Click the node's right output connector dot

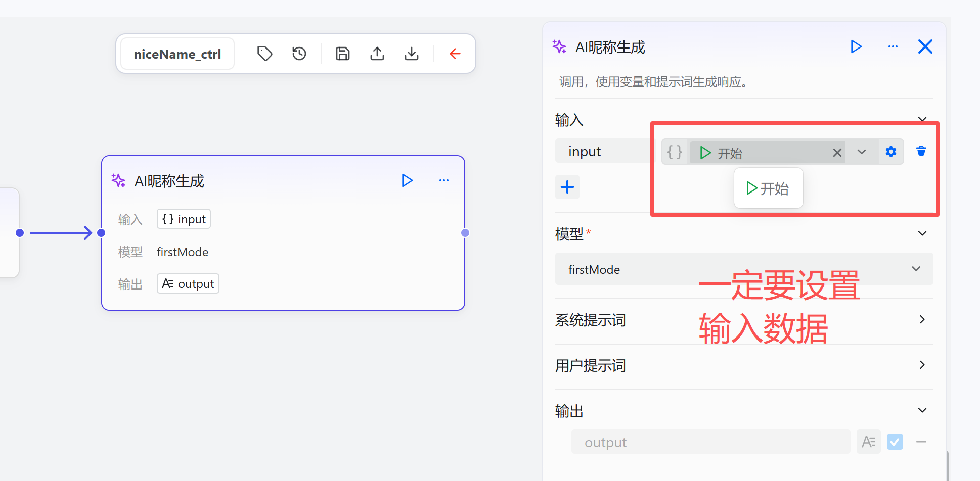465,233
